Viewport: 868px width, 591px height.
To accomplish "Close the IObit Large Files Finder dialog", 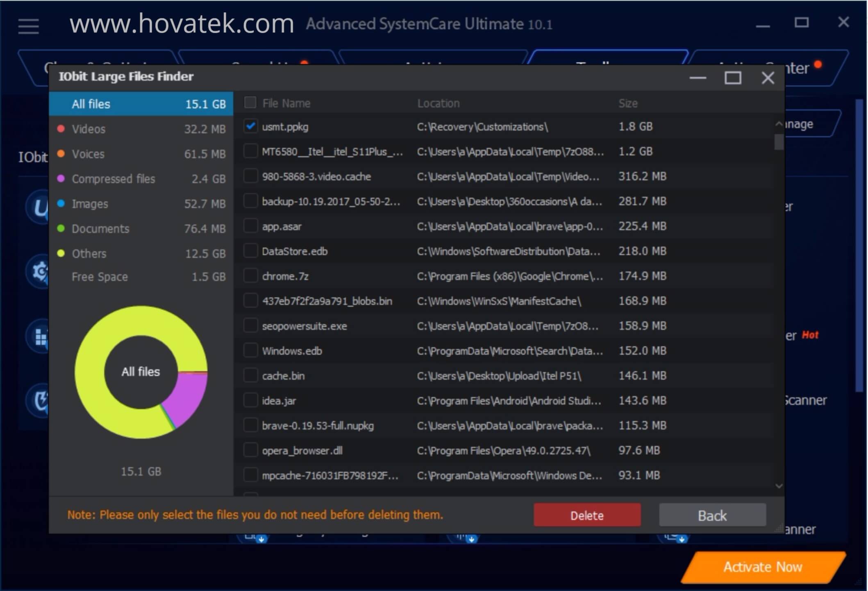I will point(768,78).
